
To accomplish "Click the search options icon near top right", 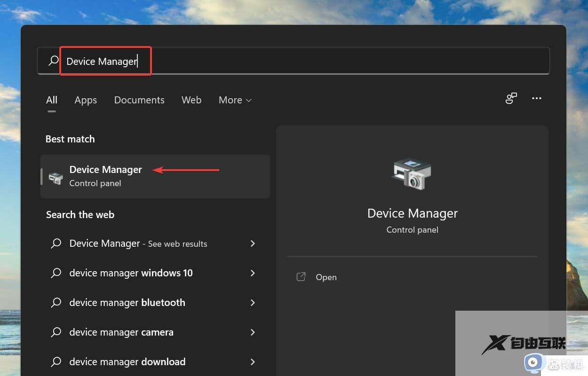I will coord(511,99).
